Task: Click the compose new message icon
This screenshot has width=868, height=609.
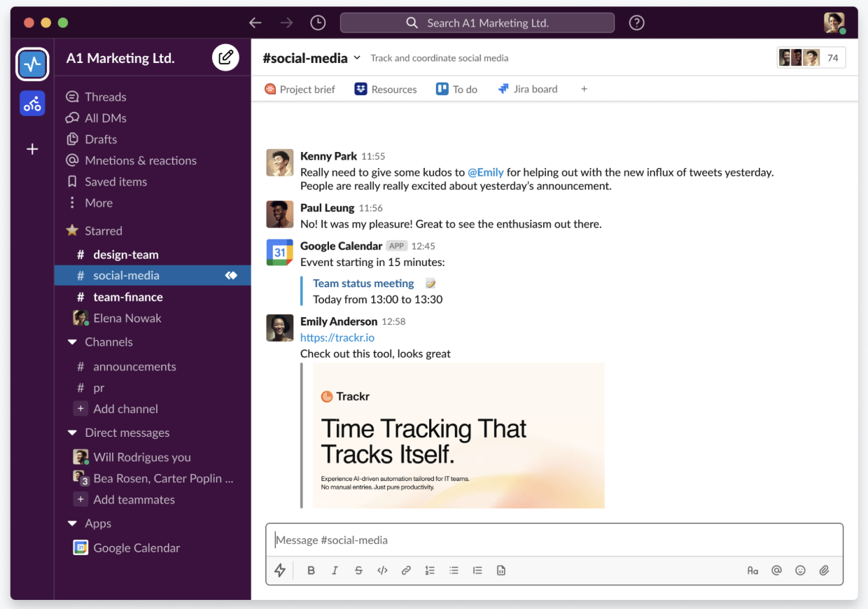Action: (225, 57)
